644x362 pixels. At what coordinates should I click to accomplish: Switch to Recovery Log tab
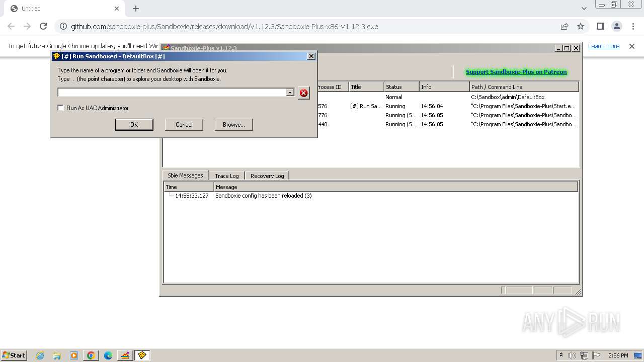[267, 176]
